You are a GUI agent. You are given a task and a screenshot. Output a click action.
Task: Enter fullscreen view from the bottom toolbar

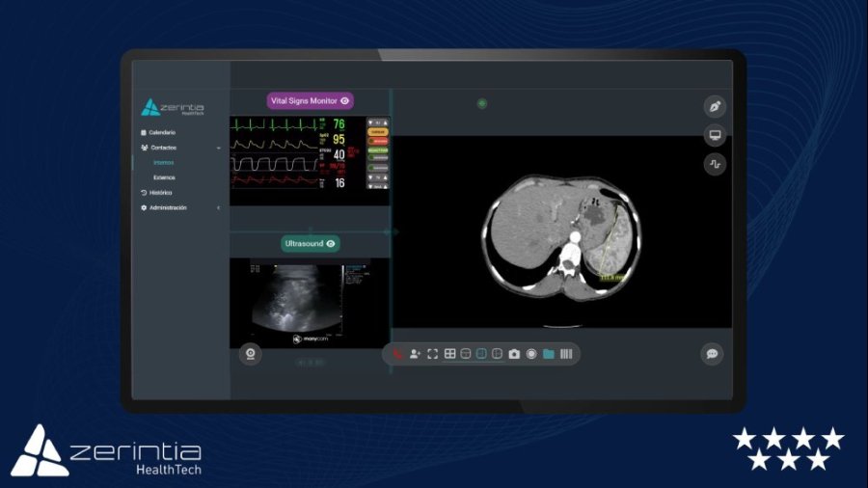pyautogui.click(x=433, y=354)
